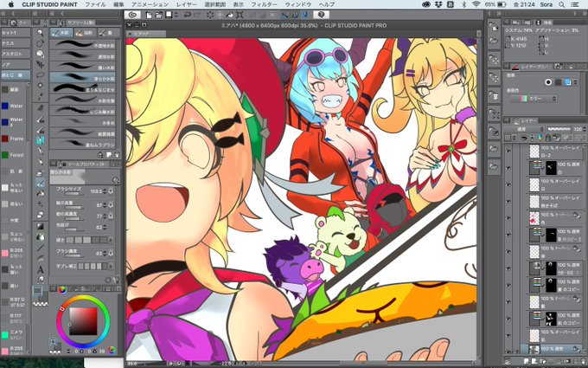Image resolution: width=588 pixels, height=368 pixels.
Task: Click the Save icon in command bar
Action: [169, 15]
